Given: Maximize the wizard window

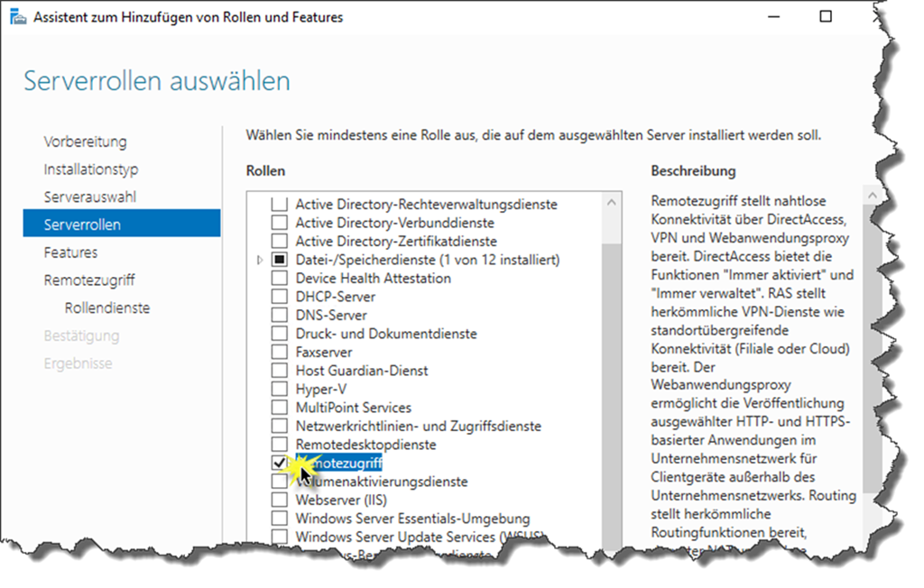Looking at the screenshot, I should point(826,16).
